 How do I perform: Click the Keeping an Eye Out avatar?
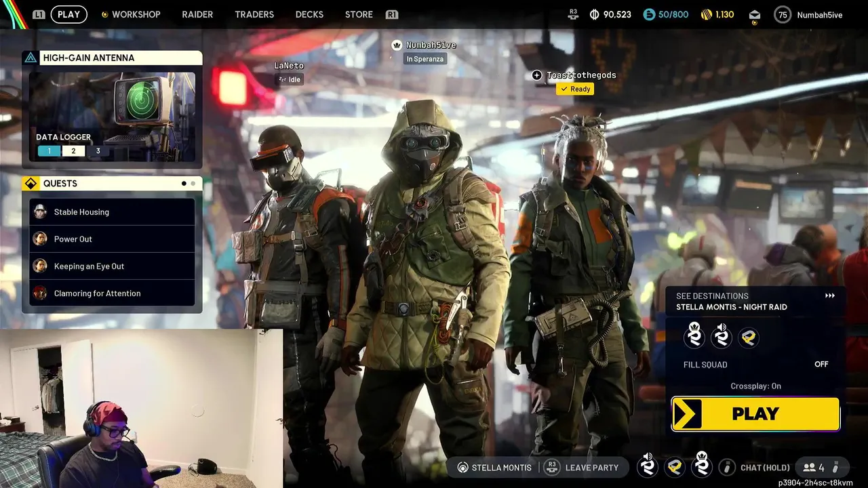(x=40, y=266)
